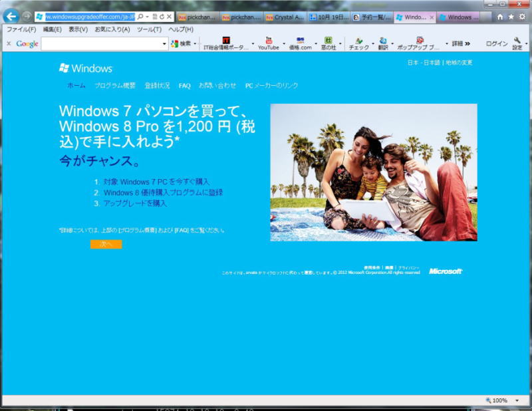Expand the address bar search dropdown arrow

[147, 16]
